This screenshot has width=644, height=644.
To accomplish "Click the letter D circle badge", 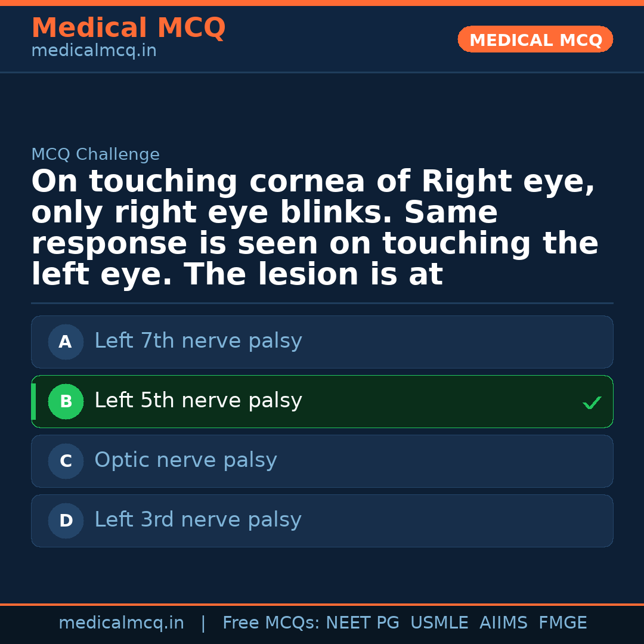I will pos(66,521).
